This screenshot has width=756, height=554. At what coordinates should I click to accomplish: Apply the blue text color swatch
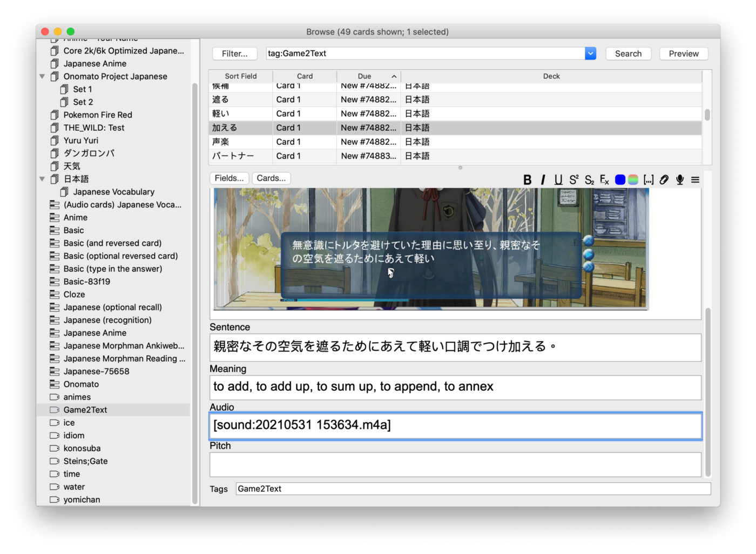[x=620, y=179]
